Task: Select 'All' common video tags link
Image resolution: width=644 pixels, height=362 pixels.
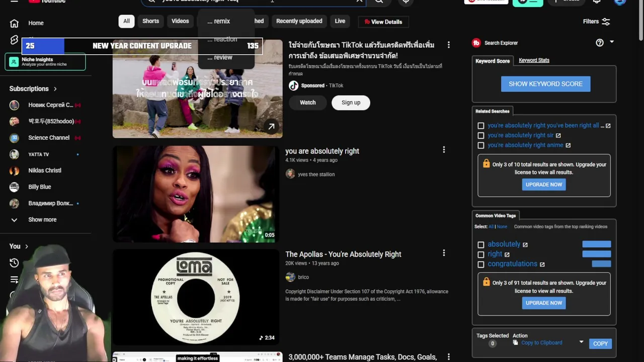Action: 491,227
